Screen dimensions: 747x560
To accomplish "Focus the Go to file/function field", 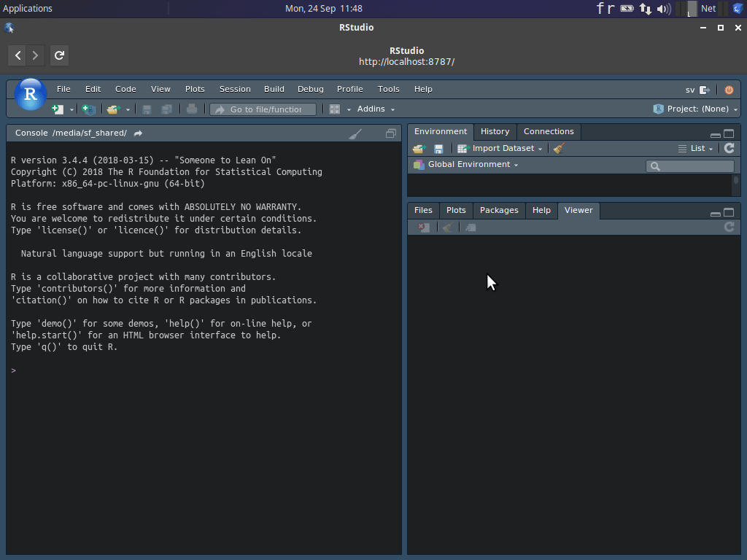I will tap(263, 109).
